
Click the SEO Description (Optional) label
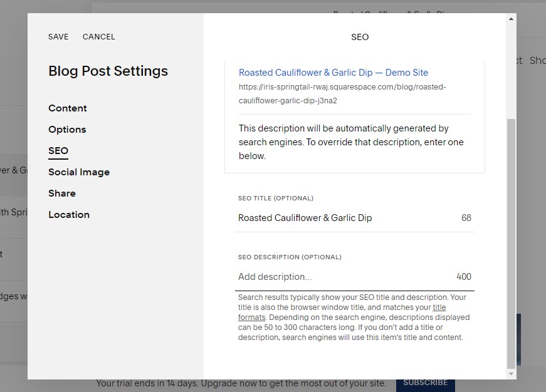(290, 257)
